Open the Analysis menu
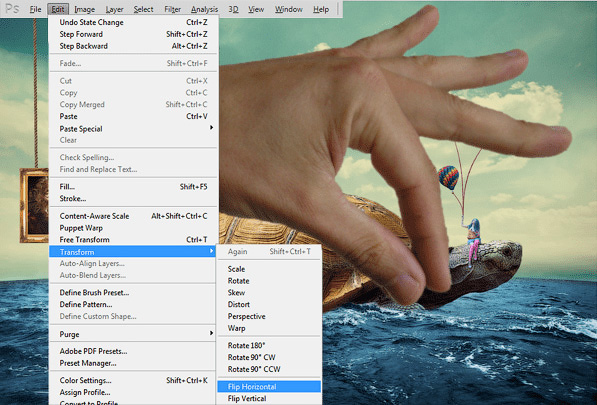The image size is (597, 405). pos(204,9)
